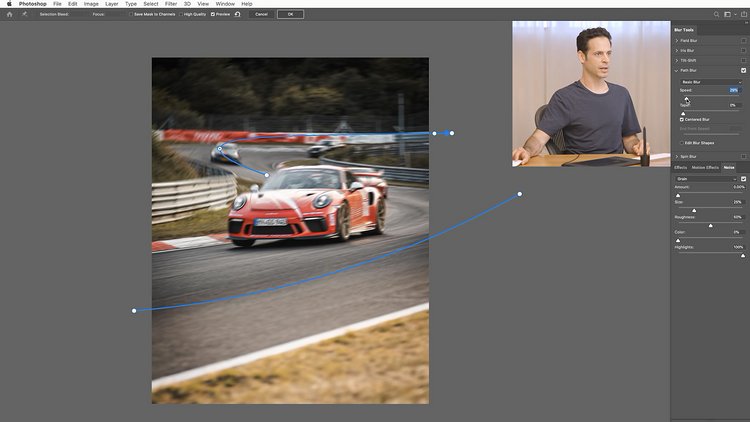750x422 pixels.
Task: Toggle the Centered Blur checkbox
Action: tap(682, 119)
